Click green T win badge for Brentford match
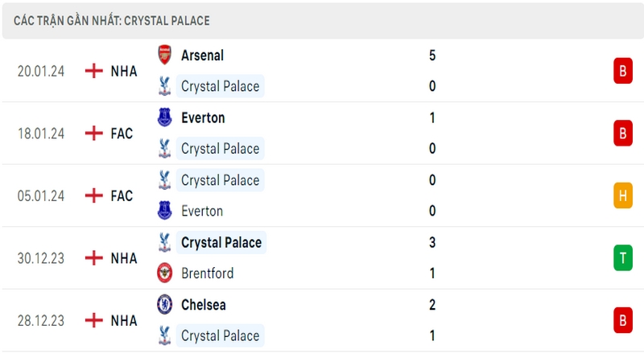Viewport: 644px width, 362px height. tap(622, 257)
